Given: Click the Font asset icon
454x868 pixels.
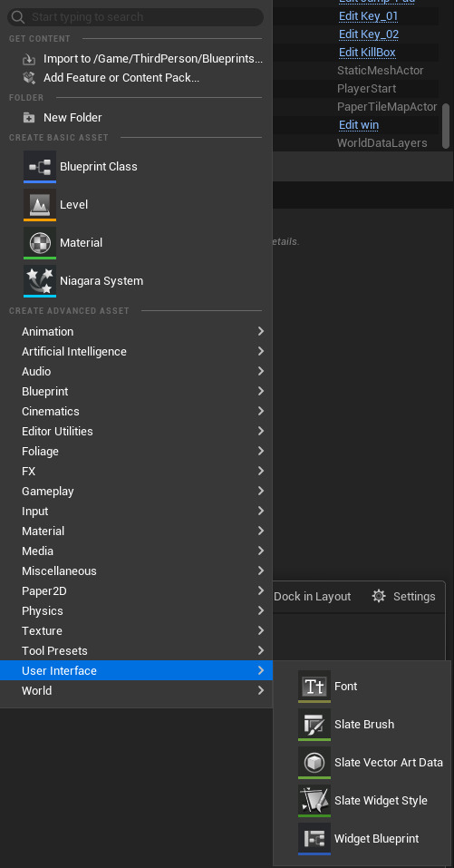Looking at the screenshot, I should point(314,687).
